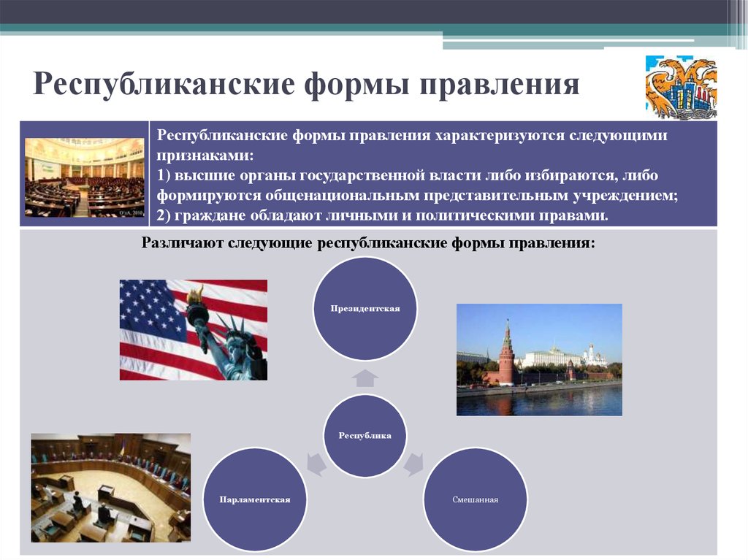Select the parliament hall photo beside the description
This screenshot has width=748, height=560.
pos(85,177)
